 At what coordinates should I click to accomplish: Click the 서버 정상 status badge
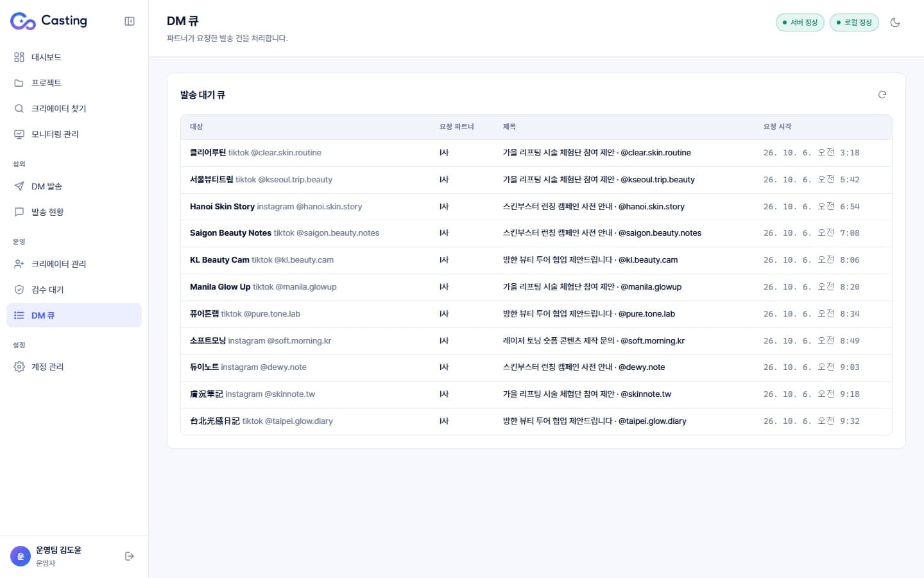click(x=800, y=22)
